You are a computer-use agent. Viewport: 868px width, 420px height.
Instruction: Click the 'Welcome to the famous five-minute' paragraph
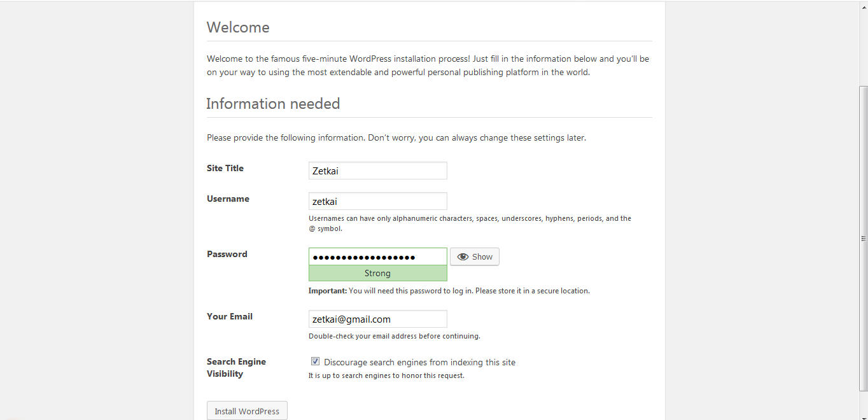click(x=428, y=66)
